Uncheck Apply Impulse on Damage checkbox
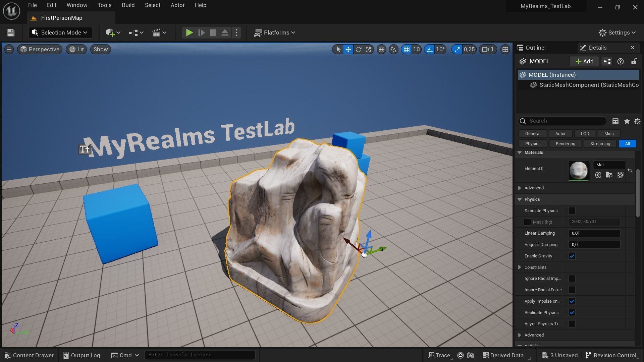644x362 pixels. 572,301
